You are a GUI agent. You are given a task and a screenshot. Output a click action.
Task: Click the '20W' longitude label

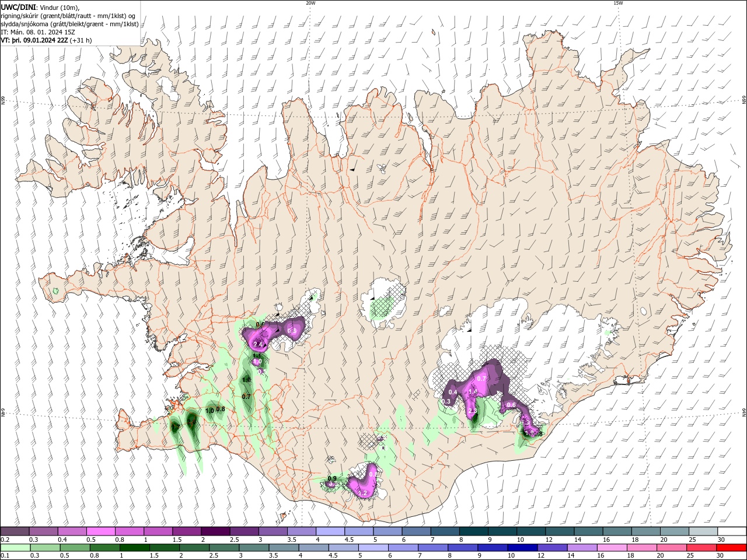310,3
